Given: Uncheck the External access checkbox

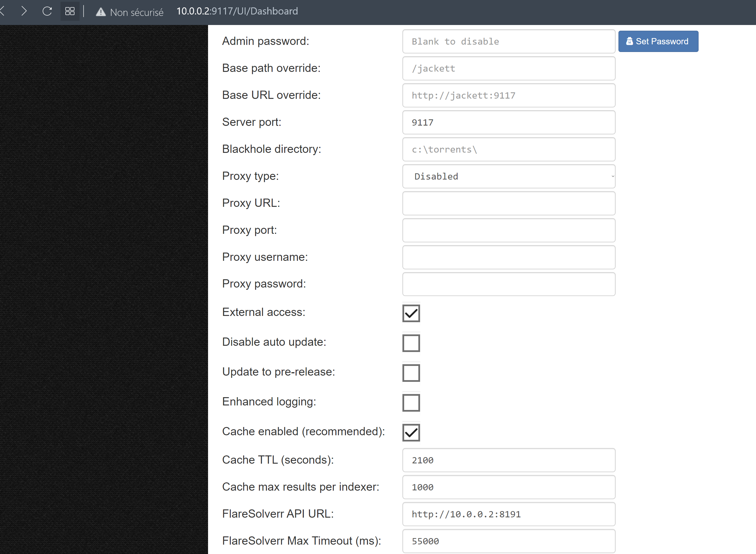Looking at the screenshot, I should [x=411, y=313].
